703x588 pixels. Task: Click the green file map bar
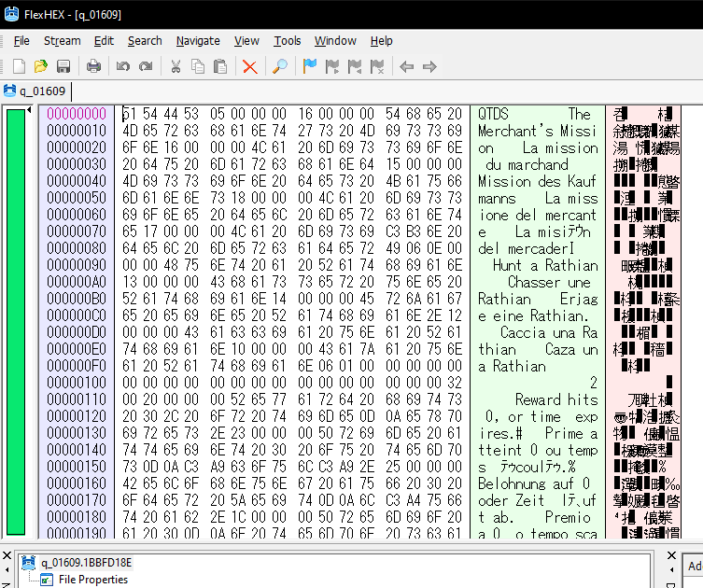pyautogui.click(x=16, y=322)
